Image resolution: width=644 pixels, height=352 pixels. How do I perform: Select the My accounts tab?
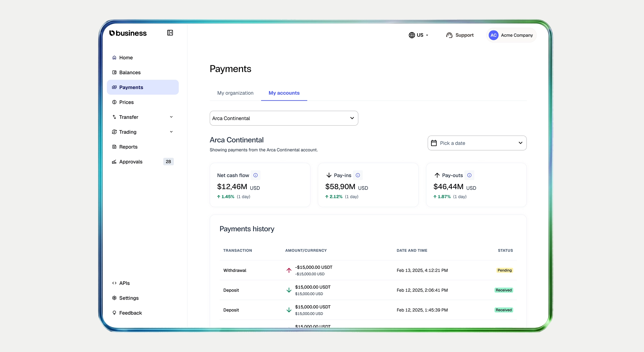(284, 93)
